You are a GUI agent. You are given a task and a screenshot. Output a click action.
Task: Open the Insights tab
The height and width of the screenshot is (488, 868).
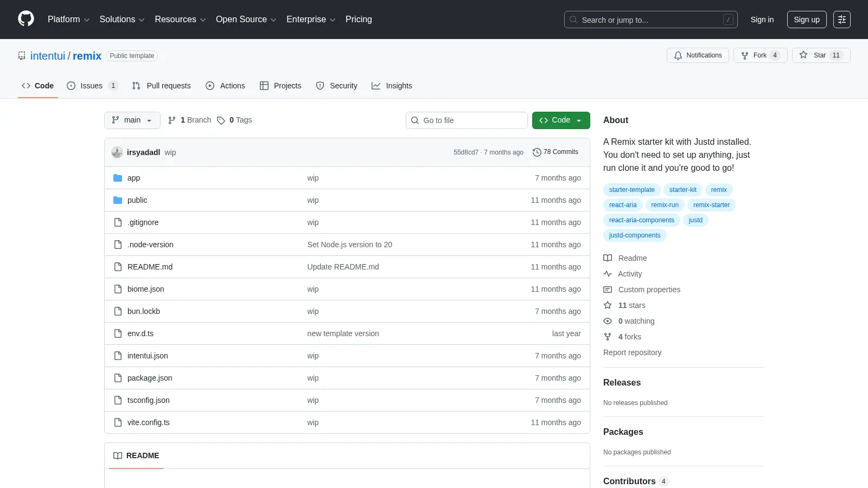click(392, 86)
